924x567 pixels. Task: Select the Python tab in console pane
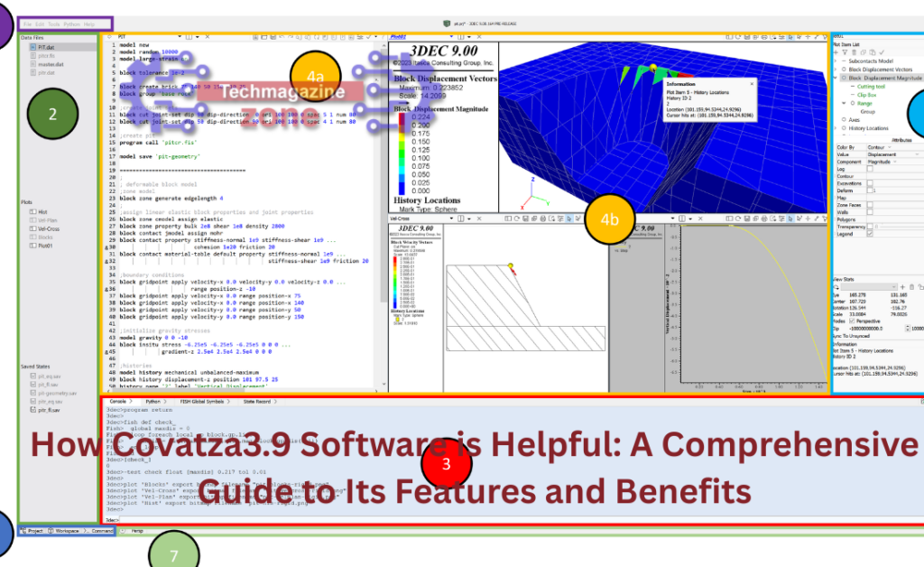coord(153,402)
